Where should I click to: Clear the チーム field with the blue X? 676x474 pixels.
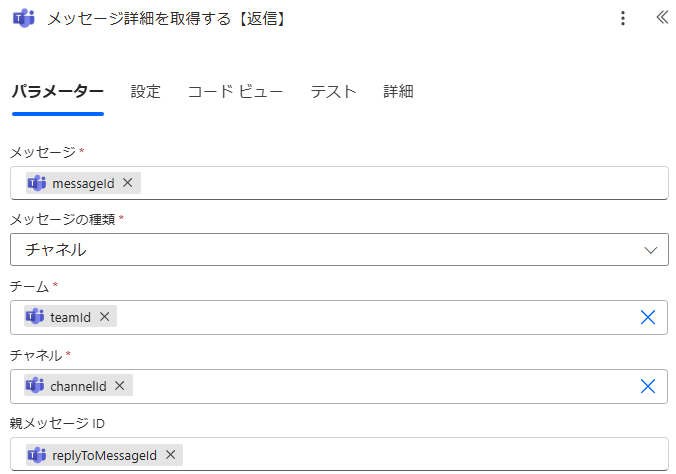(x=647, y=317)
